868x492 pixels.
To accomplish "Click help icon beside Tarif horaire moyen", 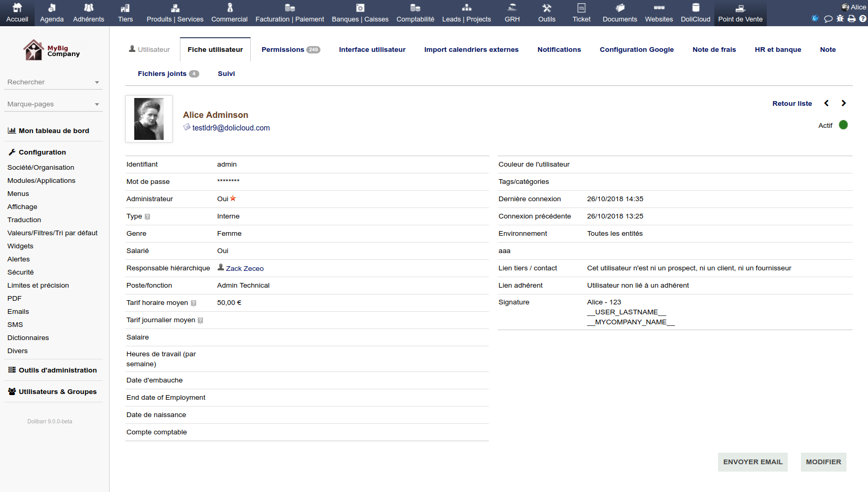I will (194, 303).
